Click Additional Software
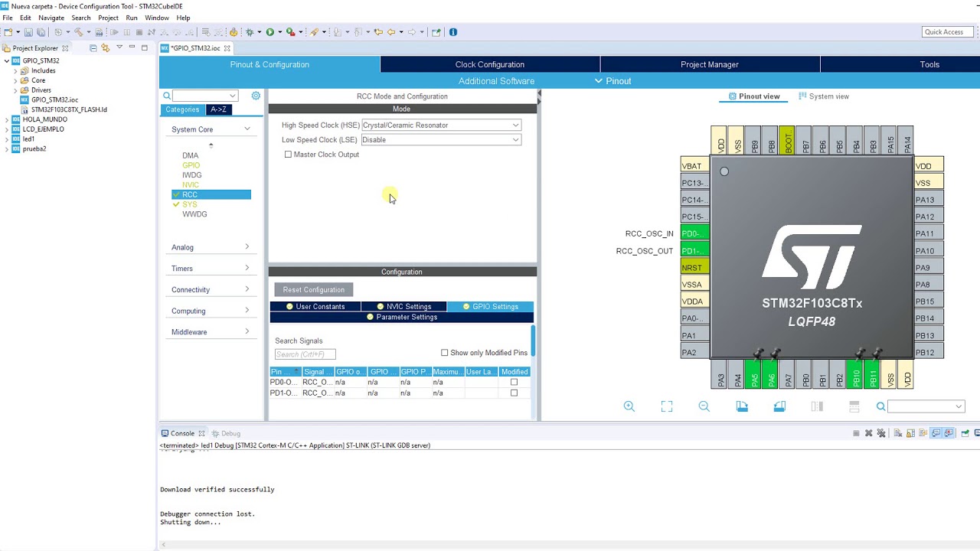 (x=496, y=81)
